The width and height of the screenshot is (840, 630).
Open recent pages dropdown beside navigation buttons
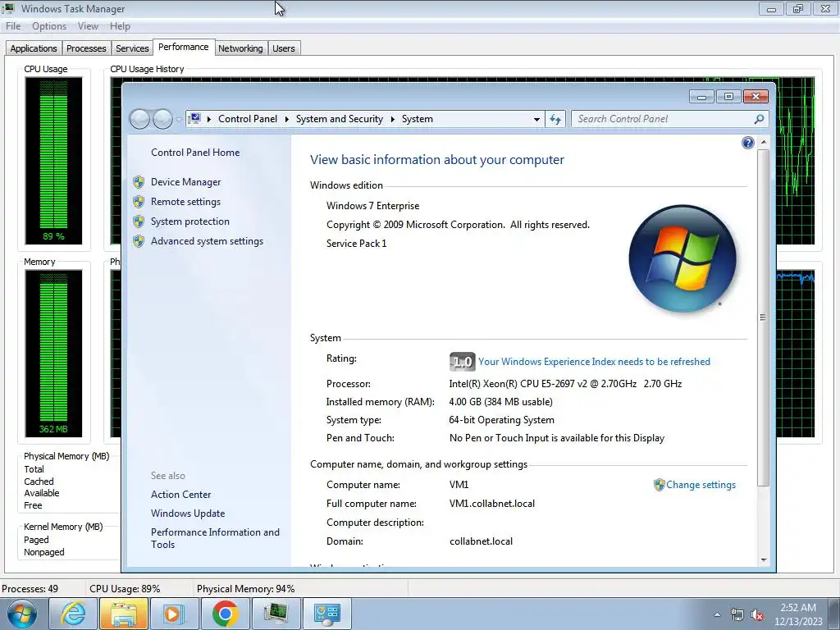[178, 120]
